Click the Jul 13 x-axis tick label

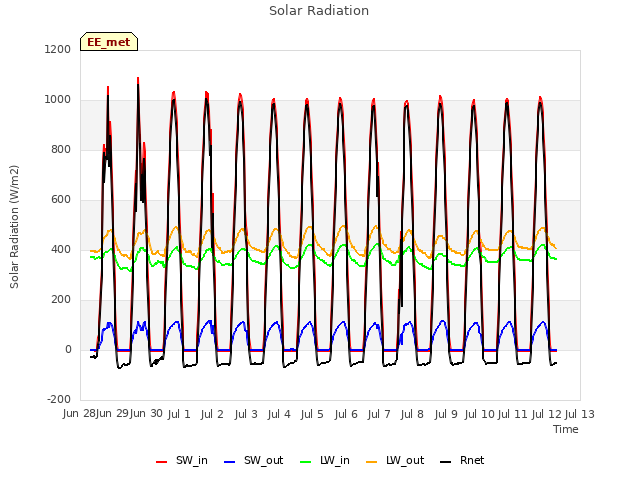pos(580,414)
